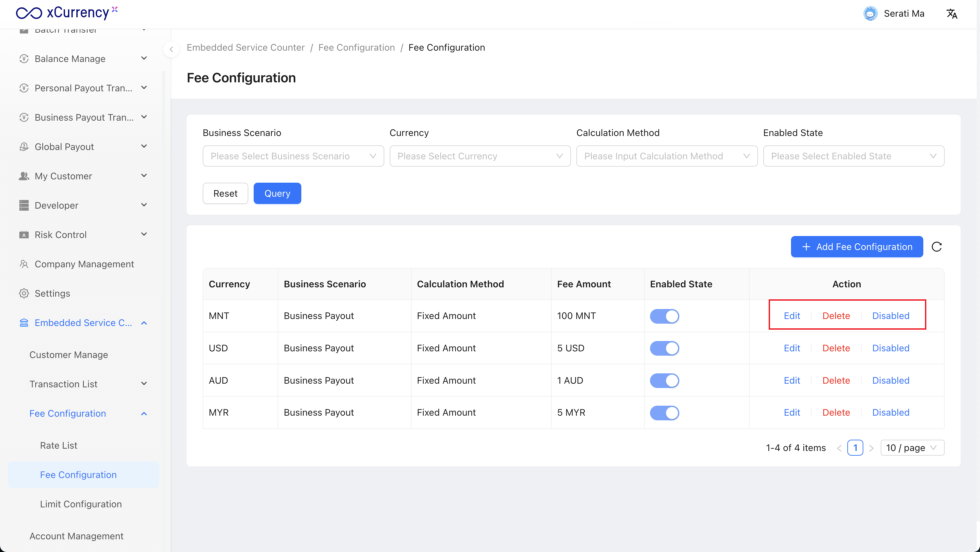Screen dimensions: 980x552
Task: Open the Please Select Currency dropdown
Action: [x=480, y=156]
